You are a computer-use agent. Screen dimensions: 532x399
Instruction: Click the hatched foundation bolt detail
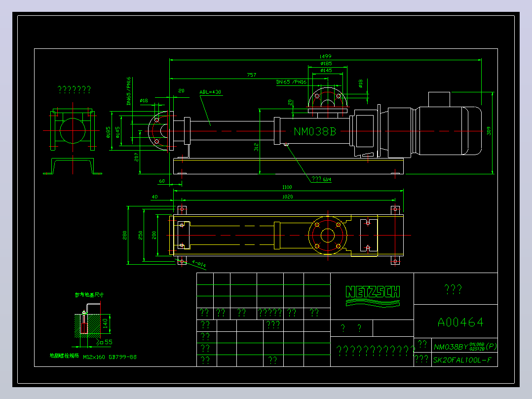[88, 325]
